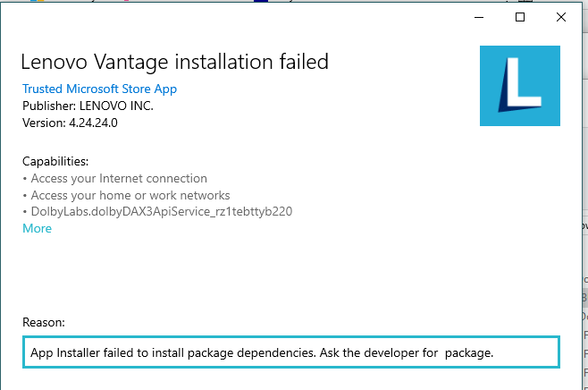Click the 'Lenovo Vantage installation failed' heading

click(x=175, y=62)
